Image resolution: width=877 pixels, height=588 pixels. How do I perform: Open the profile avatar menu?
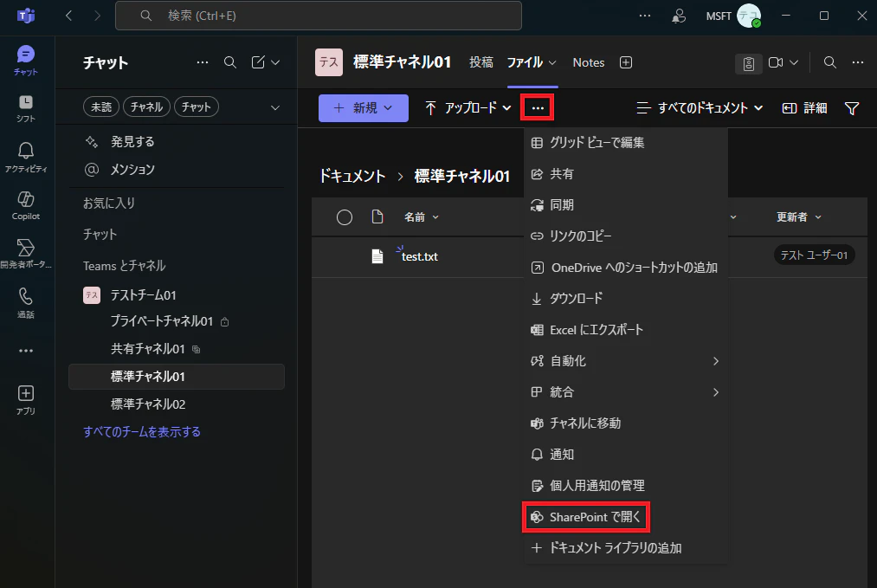coord(749,16)
